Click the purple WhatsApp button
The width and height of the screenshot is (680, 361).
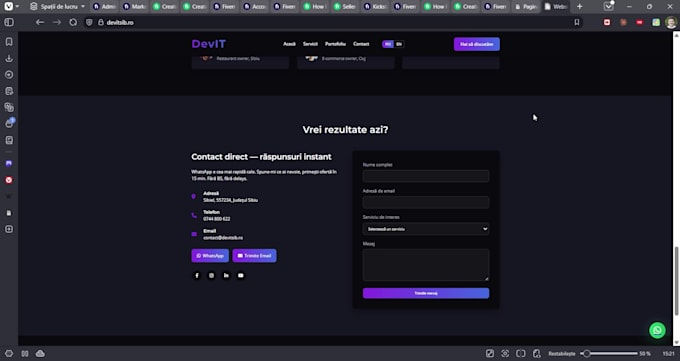(x=210, y=256)
